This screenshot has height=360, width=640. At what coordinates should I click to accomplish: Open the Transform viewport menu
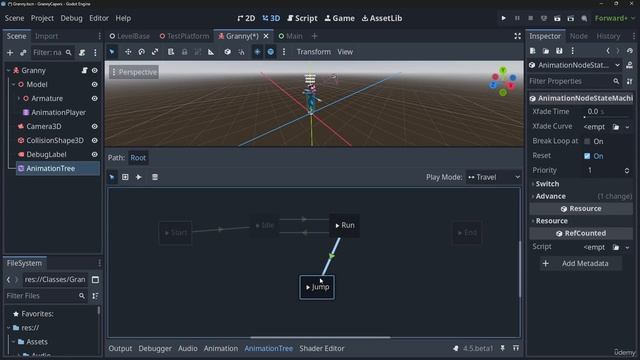pos(313,52)
